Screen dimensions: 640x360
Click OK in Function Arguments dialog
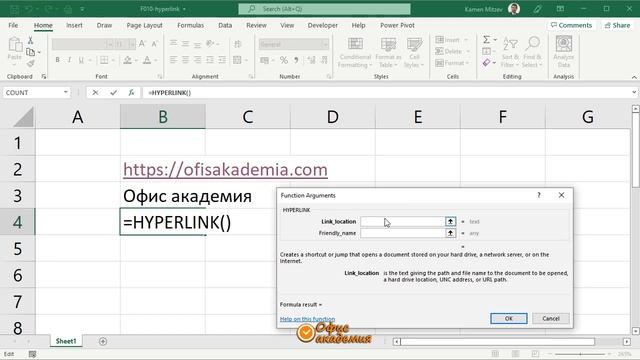(x=509, y=318)
